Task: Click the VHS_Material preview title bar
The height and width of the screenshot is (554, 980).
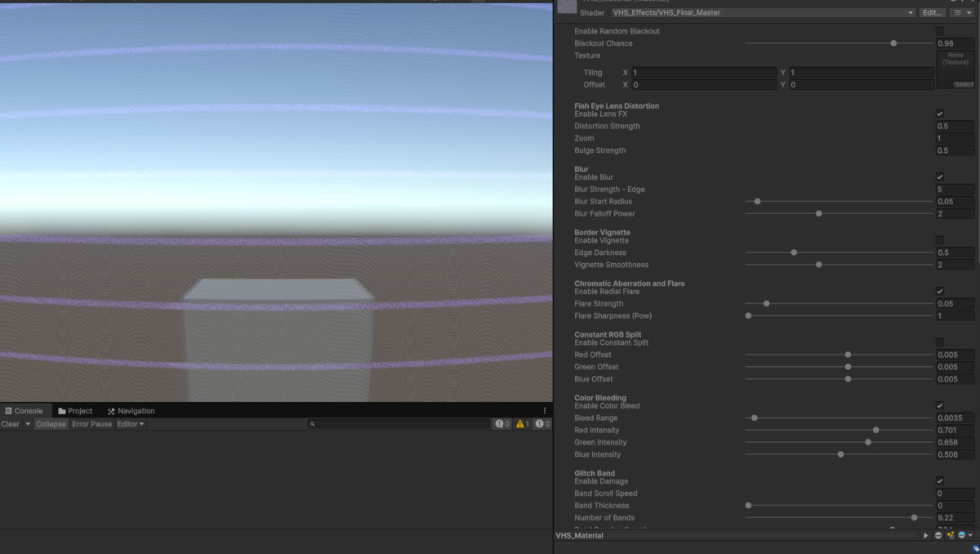Action: 735,536
